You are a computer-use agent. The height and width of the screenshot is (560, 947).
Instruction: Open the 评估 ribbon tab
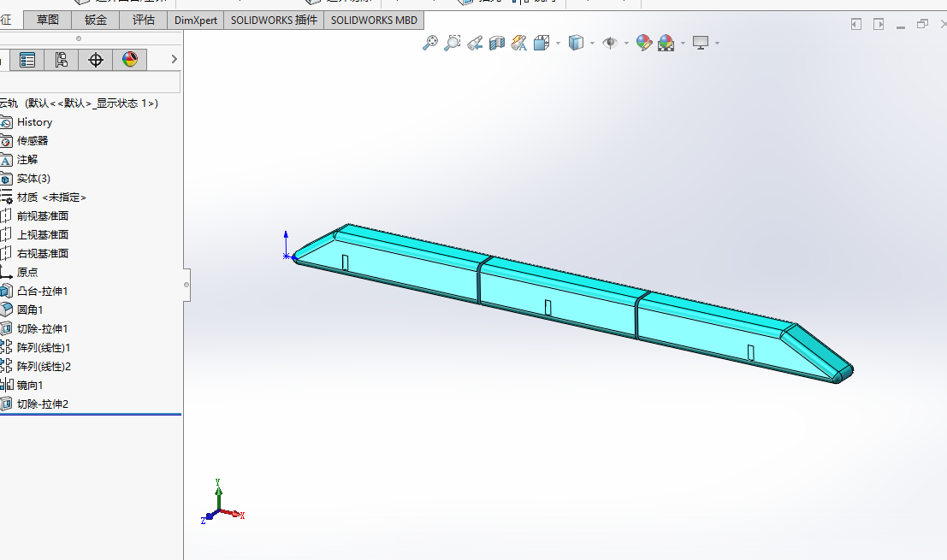(x=143, y=20)
